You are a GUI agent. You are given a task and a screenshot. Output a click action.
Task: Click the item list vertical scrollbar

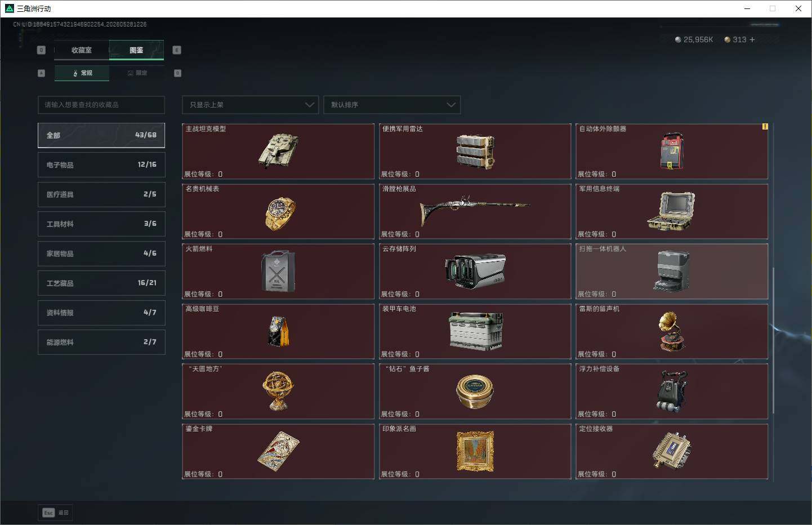pyautogui.click(x=773, y=341)
